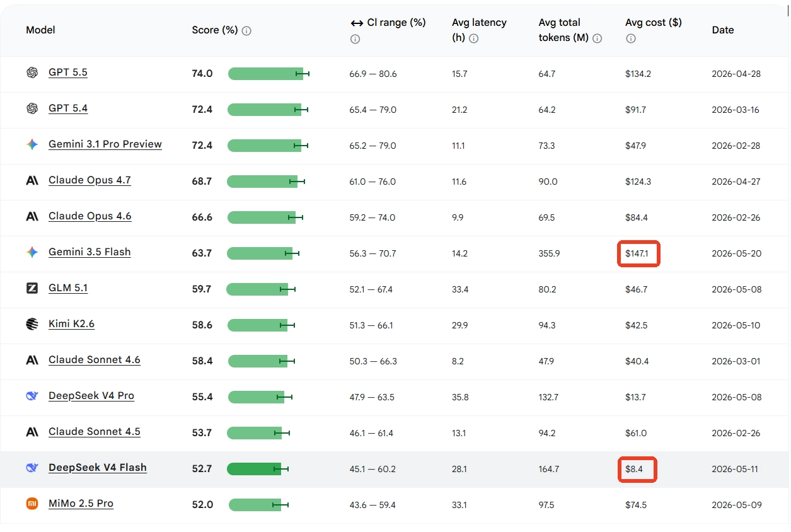Click the info icon under CI range (%)
Viewport: 791px width, 532px height.
point(355,39)
